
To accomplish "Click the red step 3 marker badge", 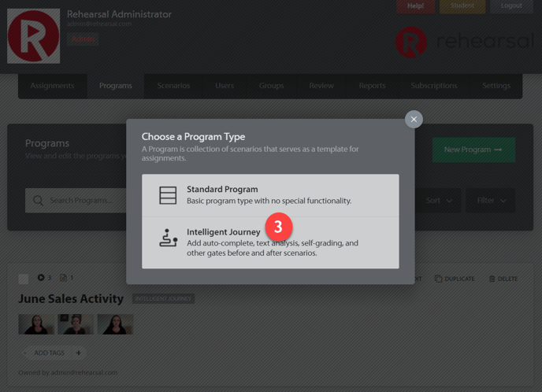I will click(x=279, y=227).
